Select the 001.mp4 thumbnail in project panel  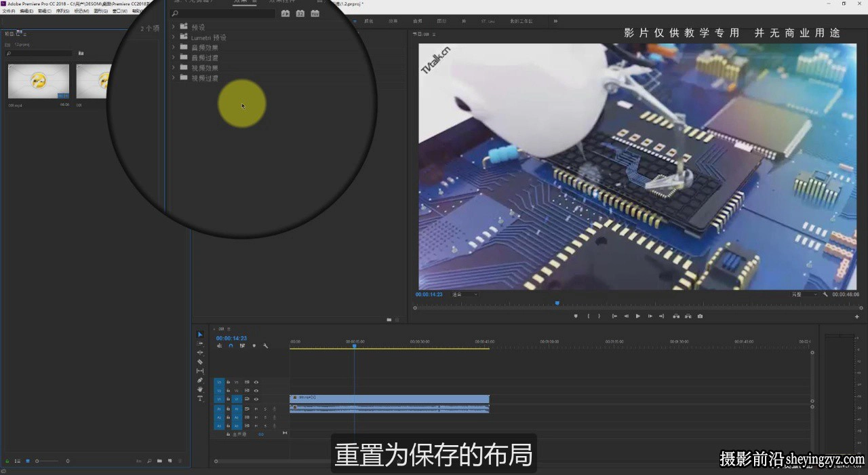pyautogui.click(x=39, y=81)
